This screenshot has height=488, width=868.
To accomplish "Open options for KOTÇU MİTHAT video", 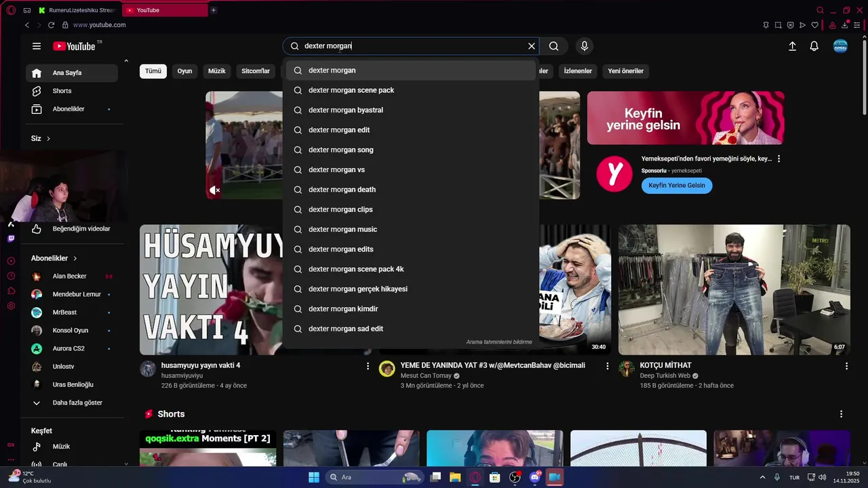I will (846, 366).
